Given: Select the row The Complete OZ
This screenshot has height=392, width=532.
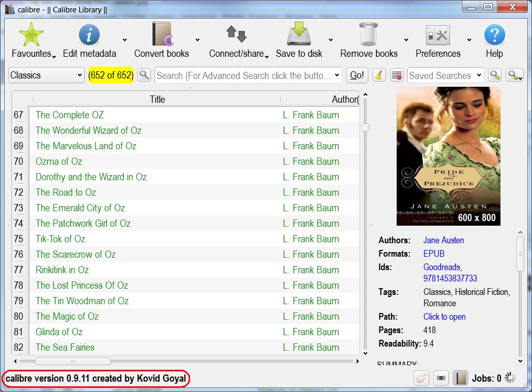Looking at the screenshot, I should [x=194, y=115].
